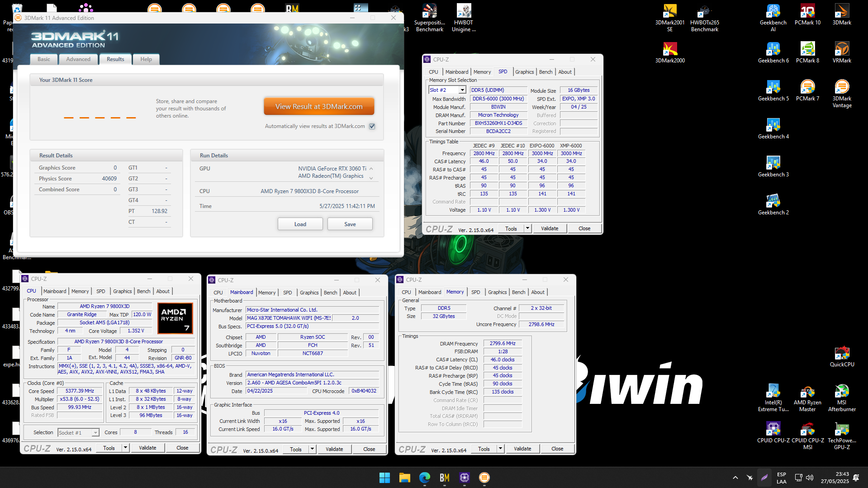Click the Close button in the Memory tab CPU-Z window
The image size is (868, 488).
(x=557, y=449)
